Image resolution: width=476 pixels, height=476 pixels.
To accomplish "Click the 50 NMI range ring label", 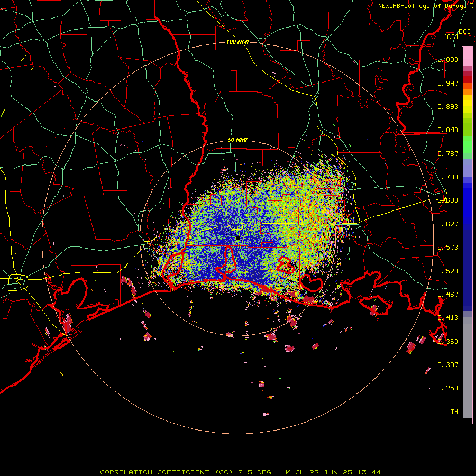I will [237, 140].
